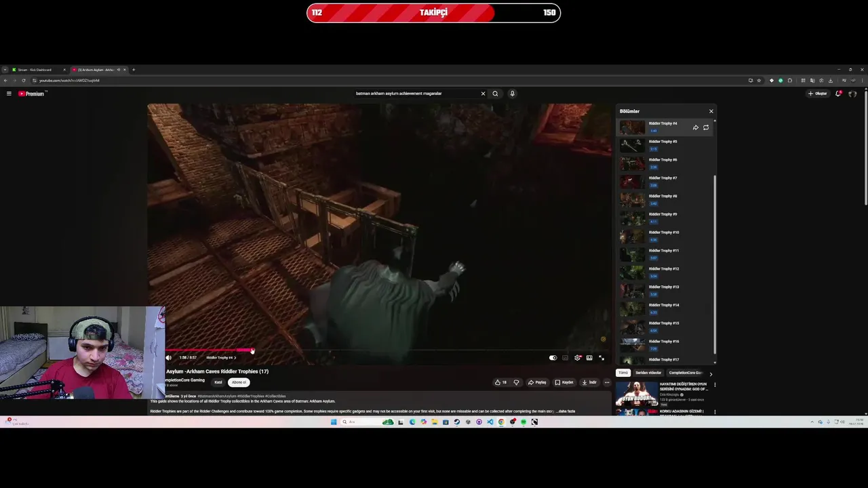Start voice search with the microphone
This screenshot has height=488, width=868.
pos(512,94)
